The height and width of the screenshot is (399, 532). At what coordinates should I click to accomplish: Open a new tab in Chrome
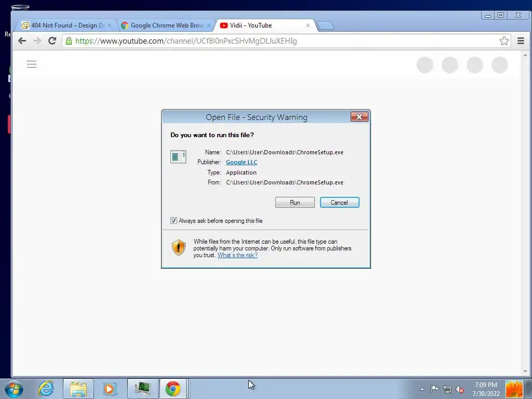(x=326, y=26)
